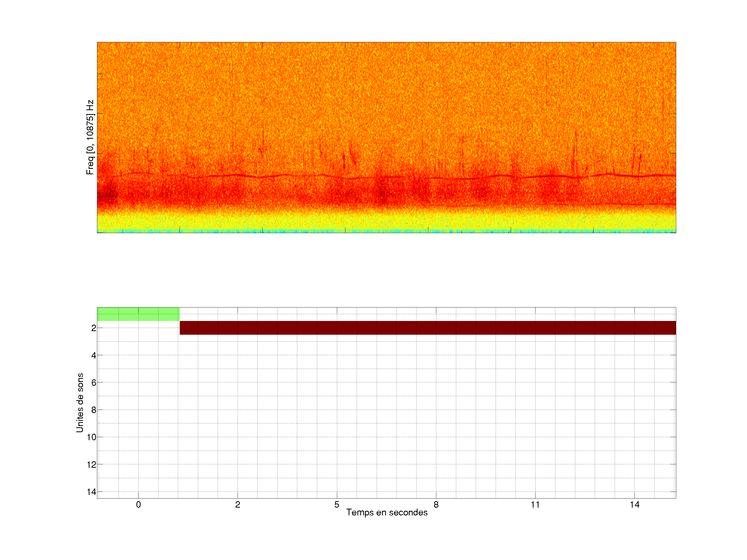Click y-axis tick label 4

[x=94, y=355]
